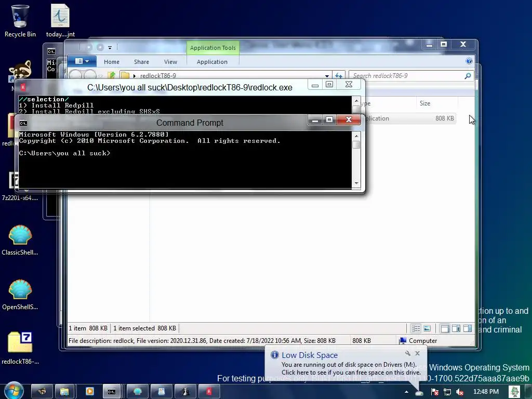Open the penguin taskbar icon
Viewport: 532px width, 399px height.
pos(185,392)
